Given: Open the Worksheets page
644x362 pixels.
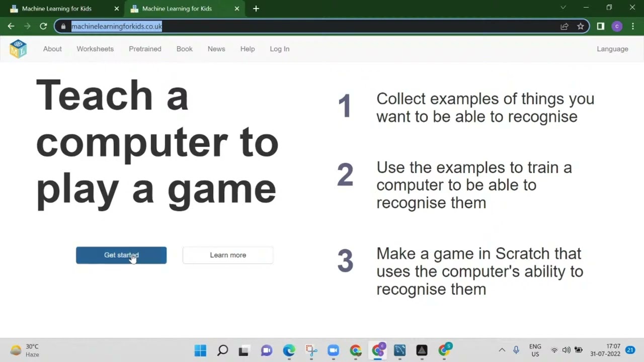Looking at the screenshot, I should (x=95, y=49).
